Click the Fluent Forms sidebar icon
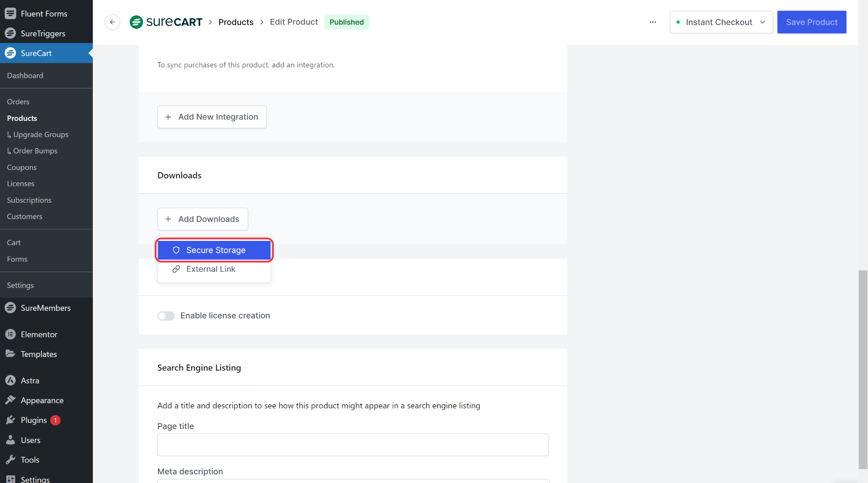Image resolution: width=868 pixels, height=483 pixels. pos(10,14)
